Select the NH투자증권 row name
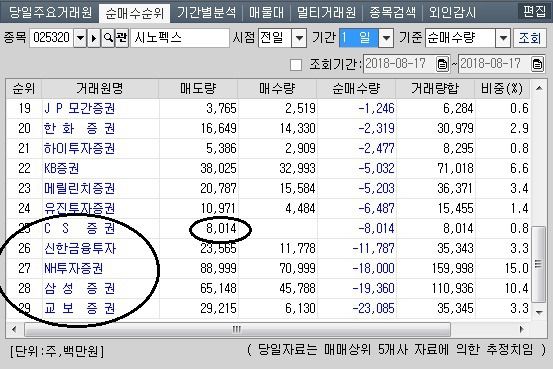 tap(73, 269)
